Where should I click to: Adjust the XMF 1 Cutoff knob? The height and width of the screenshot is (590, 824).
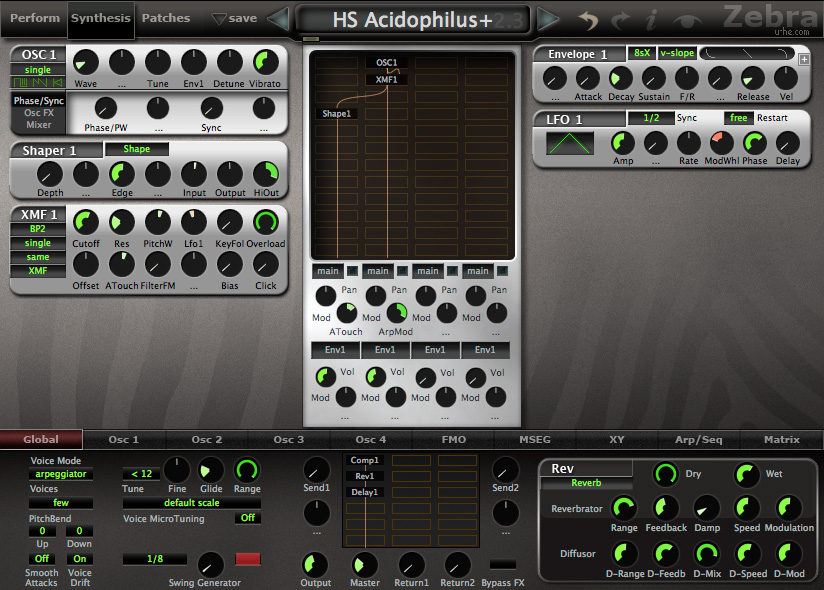click(x=86, y=222)
